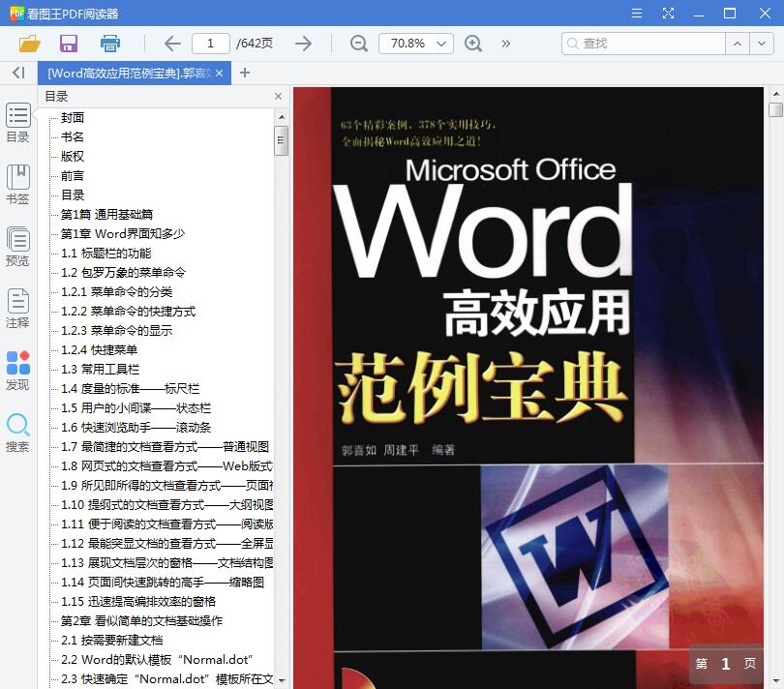Go to 2.1 按需要新建文档

coord(111,641)
